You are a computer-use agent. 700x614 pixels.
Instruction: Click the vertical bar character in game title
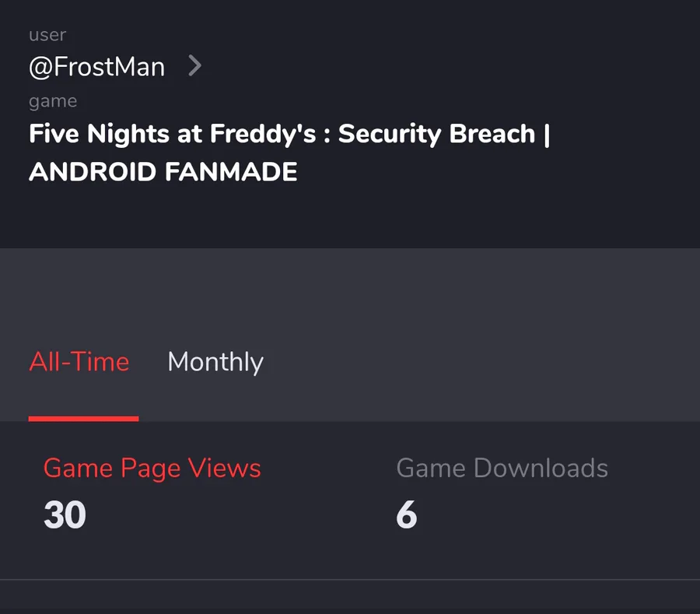click(547, 135)
